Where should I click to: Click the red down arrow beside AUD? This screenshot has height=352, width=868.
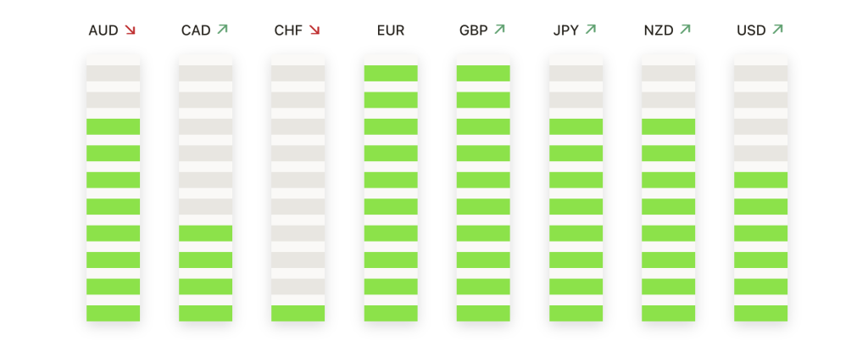pos(130,31)
